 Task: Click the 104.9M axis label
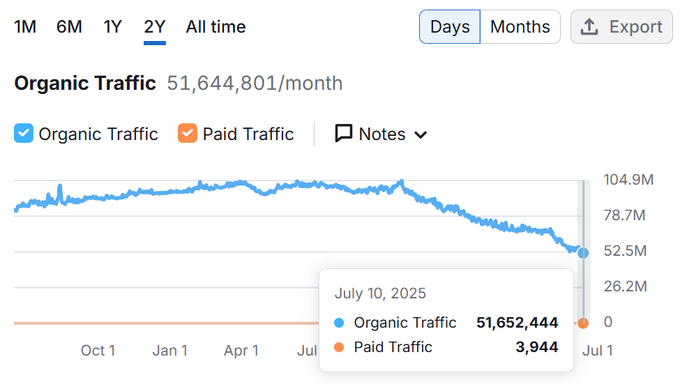[x=628, y=180]
